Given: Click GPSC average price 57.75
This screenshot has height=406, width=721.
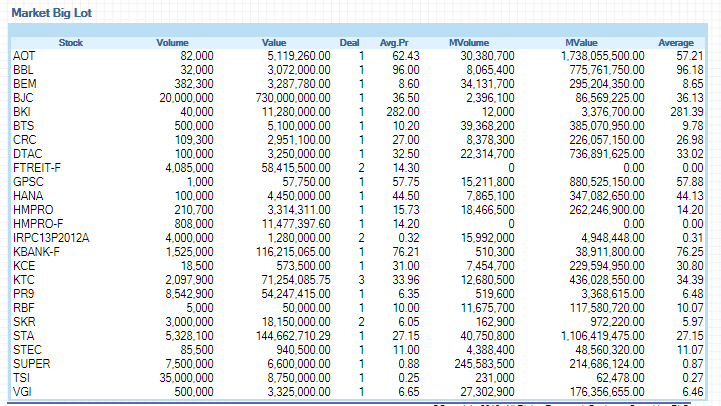Looking at the screenshot, I should tap(406, 182).
